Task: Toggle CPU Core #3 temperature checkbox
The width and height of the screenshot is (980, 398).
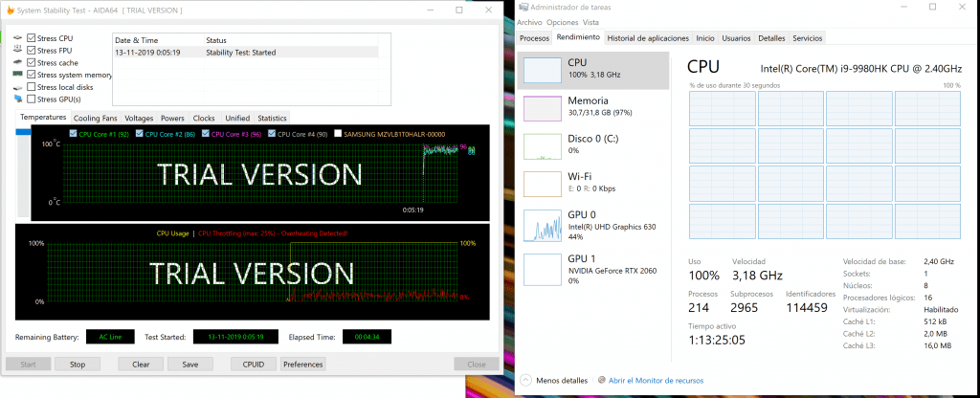Action: pos(204,134)
